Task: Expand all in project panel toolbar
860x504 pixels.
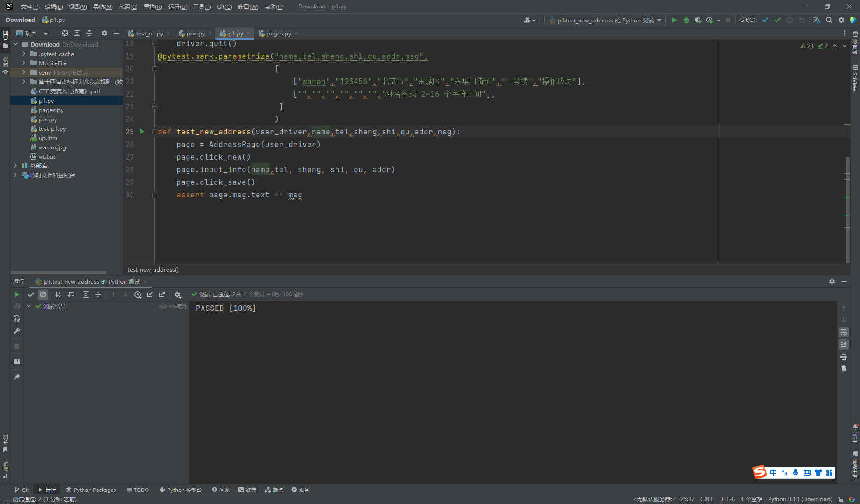Action: [x=77, y=33]
